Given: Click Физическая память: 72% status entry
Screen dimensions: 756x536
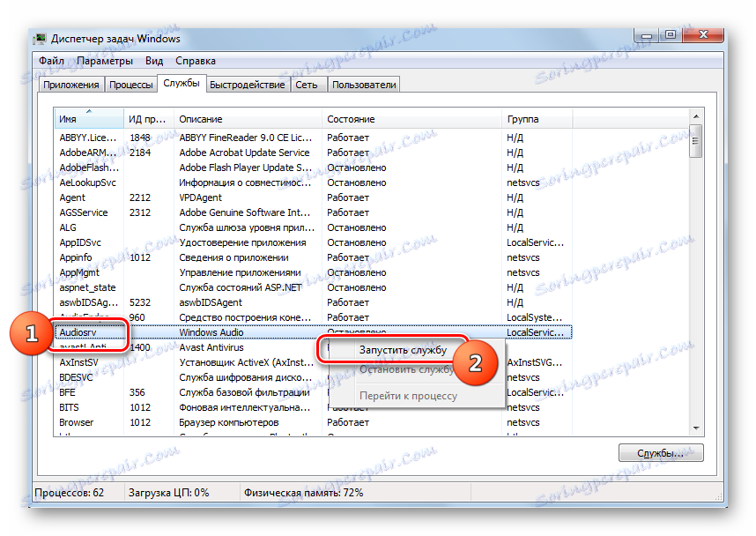Looking at the screenshot, I should pos(303,493).
